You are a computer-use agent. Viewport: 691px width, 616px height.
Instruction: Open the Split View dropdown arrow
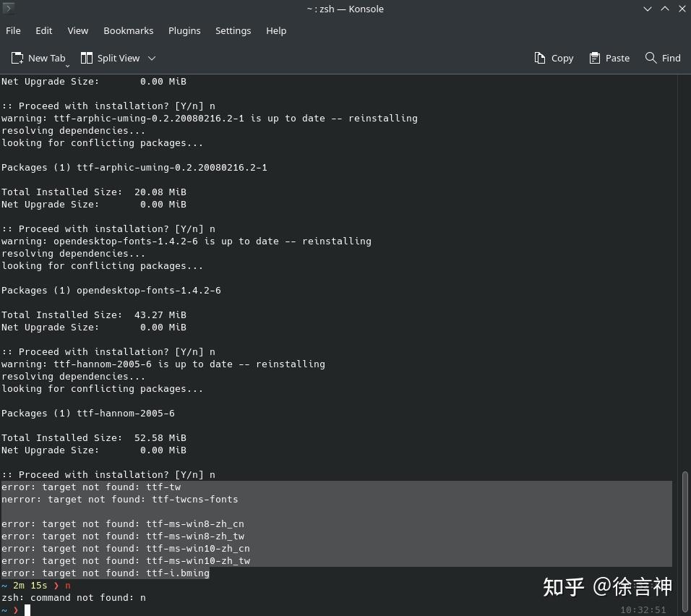click(x=151, y=58)
